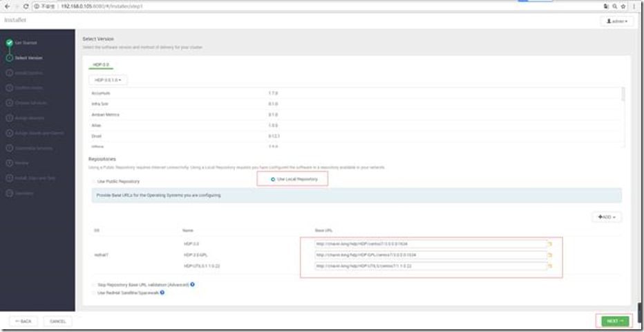This screenshot has width=644, height=332.
Task: Click the site info icon before the URL
Action: (x=36, y=7)
